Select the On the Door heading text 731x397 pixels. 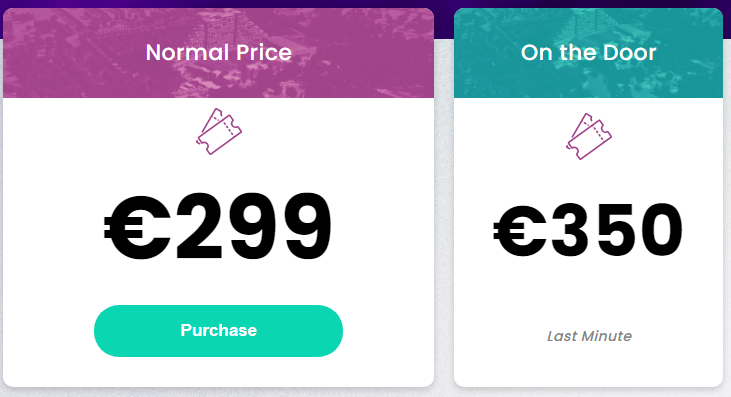click(x=588, y=52)
